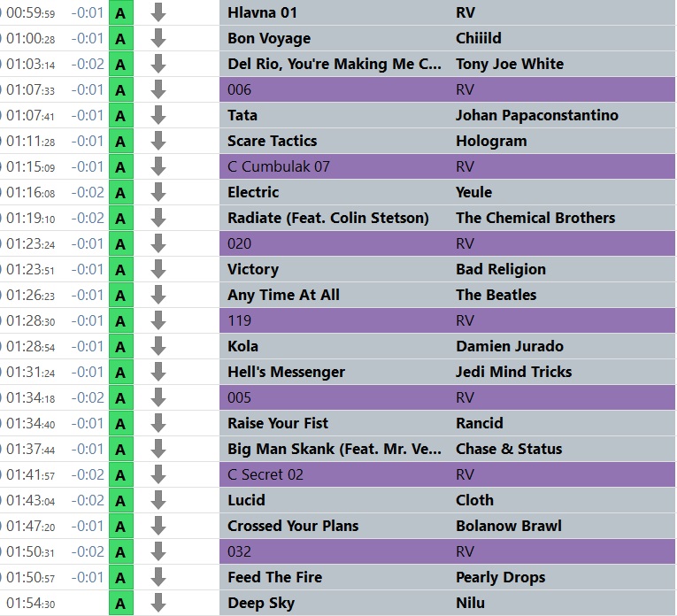677x616 pixels.
Task: Click the down arrow in the 005 row
Action: [x=158, y=398]
